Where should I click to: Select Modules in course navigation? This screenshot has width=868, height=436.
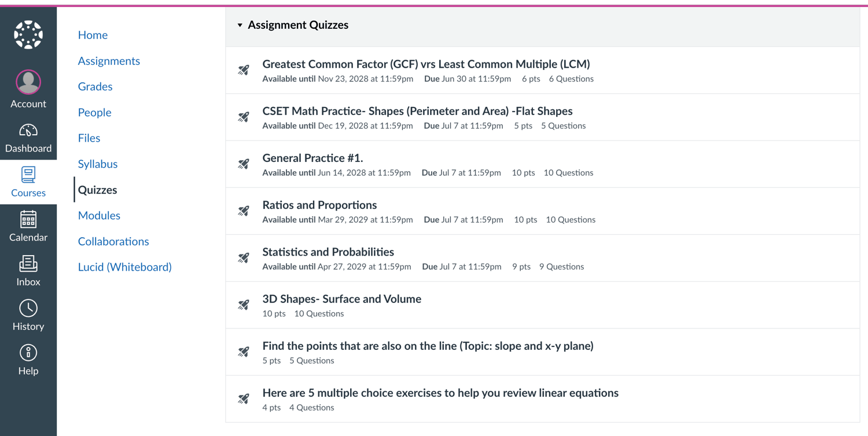point(99,215)
